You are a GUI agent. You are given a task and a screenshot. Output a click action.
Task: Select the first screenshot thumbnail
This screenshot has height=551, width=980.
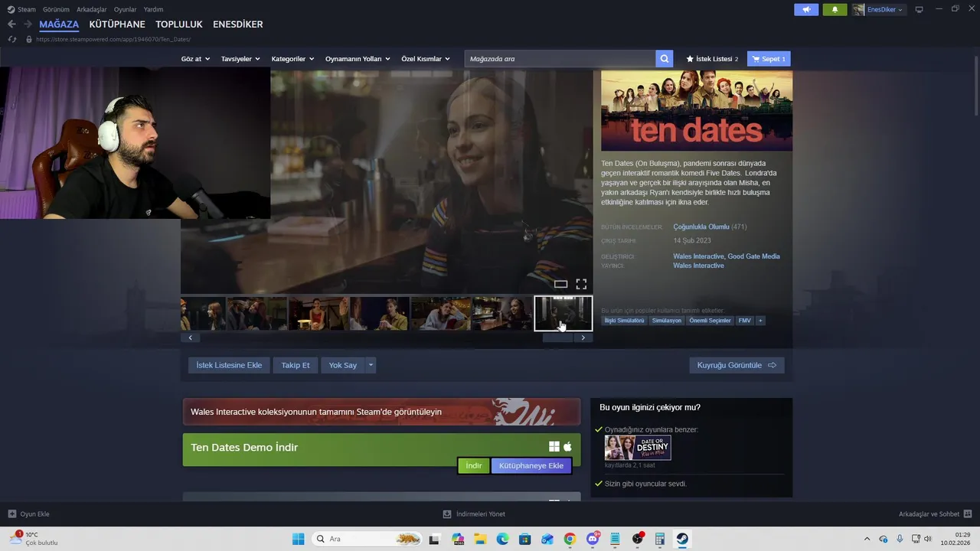point(203,314)
